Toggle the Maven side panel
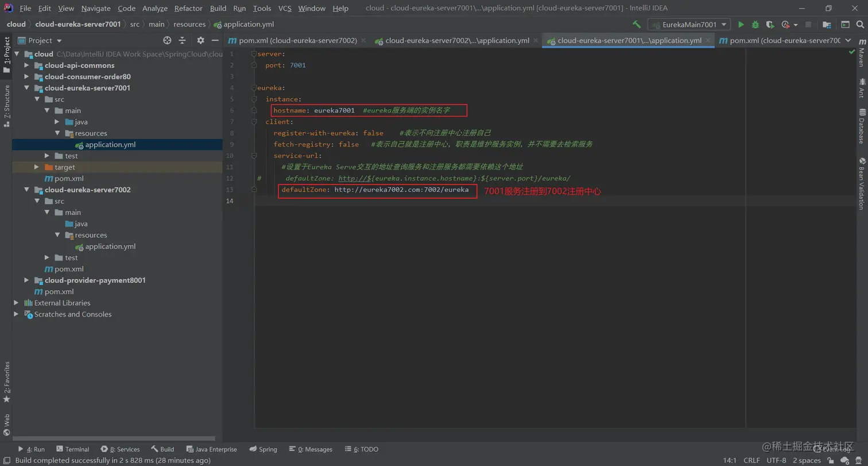868x466 pixels. click(x=862, y=53)
